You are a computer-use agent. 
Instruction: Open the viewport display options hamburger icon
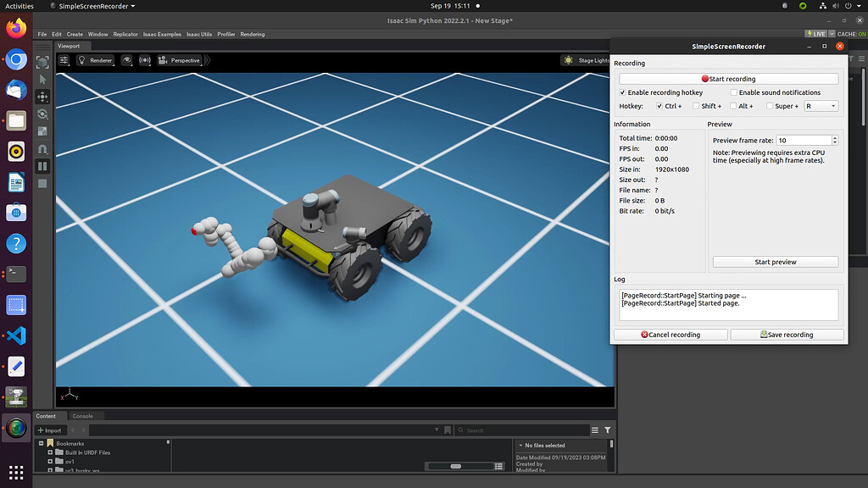tap(64, 60)
